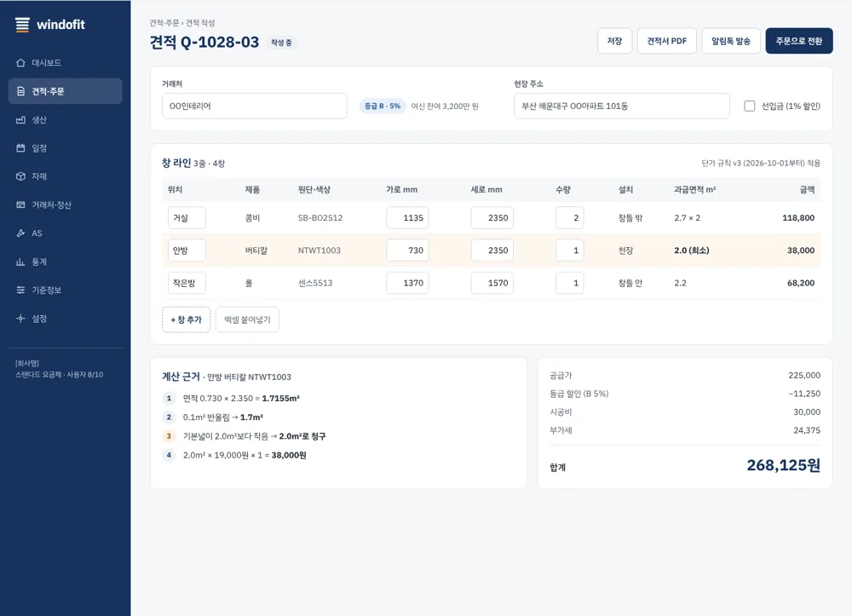
Task: Click the 콤비 product cell
Action: (253, 218)
